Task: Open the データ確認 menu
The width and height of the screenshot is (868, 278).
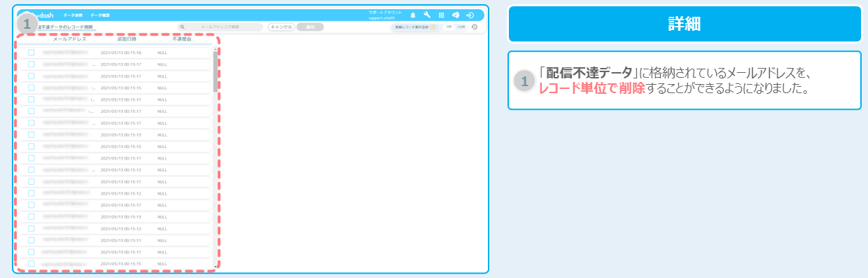Action: (100, 15)
